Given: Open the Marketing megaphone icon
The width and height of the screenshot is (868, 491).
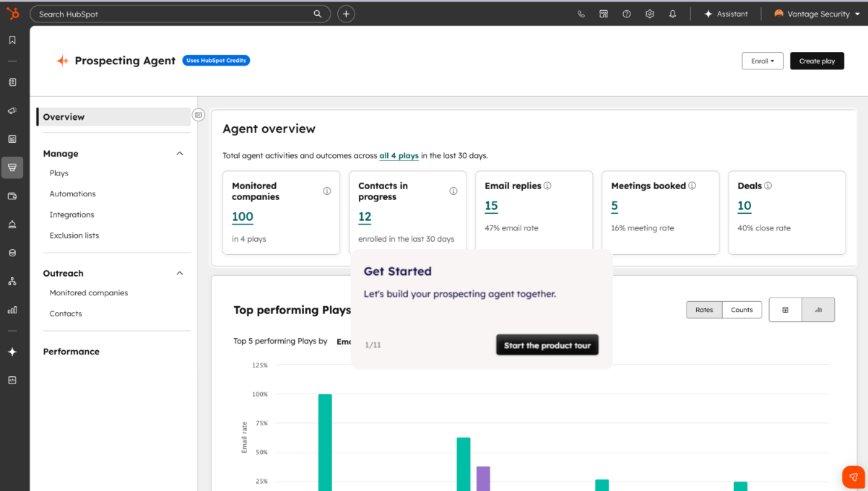Looking at the screenshot, I should coord(12,110).
